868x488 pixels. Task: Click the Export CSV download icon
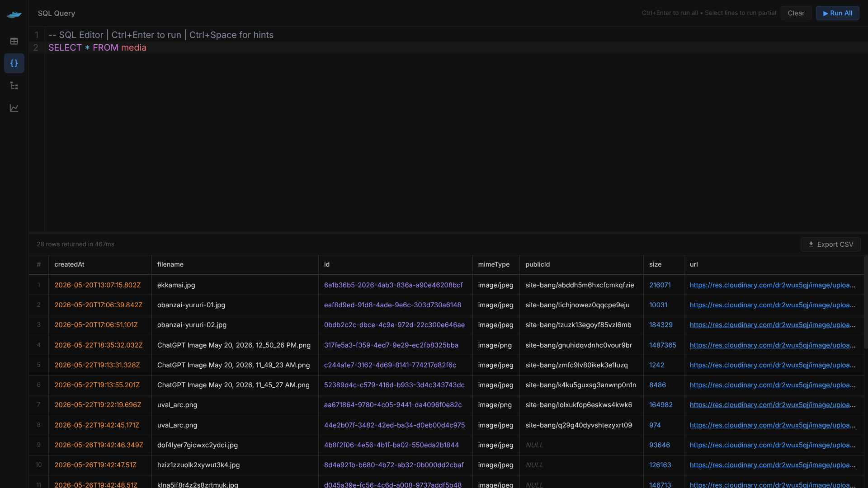pos(811,244)
